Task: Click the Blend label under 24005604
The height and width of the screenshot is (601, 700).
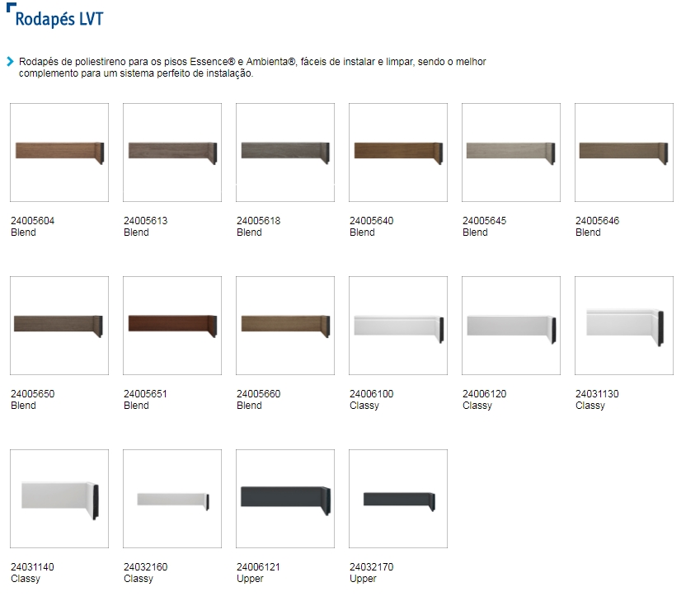Action: 23,232
